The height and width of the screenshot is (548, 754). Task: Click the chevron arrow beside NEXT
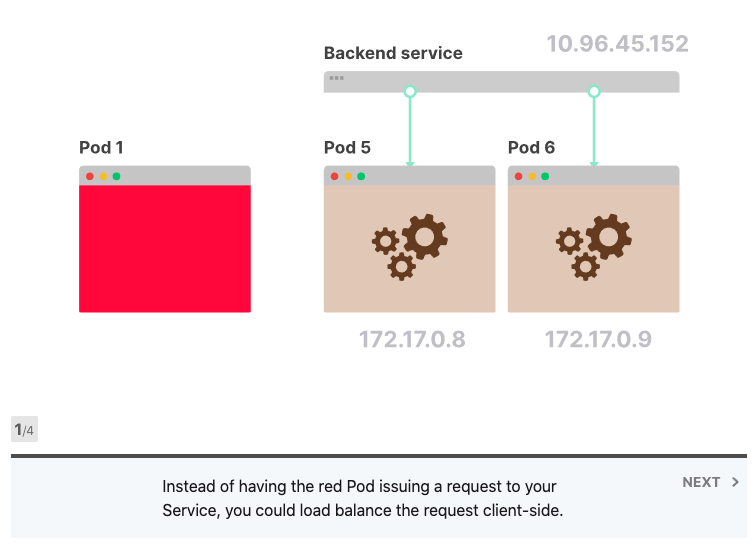pyautogui.click(x=736, y=482)
